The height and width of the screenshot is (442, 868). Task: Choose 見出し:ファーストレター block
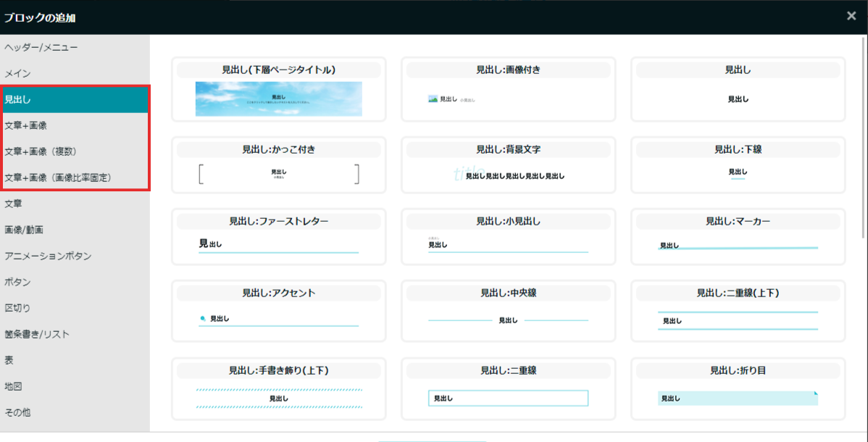coord(279,237)
